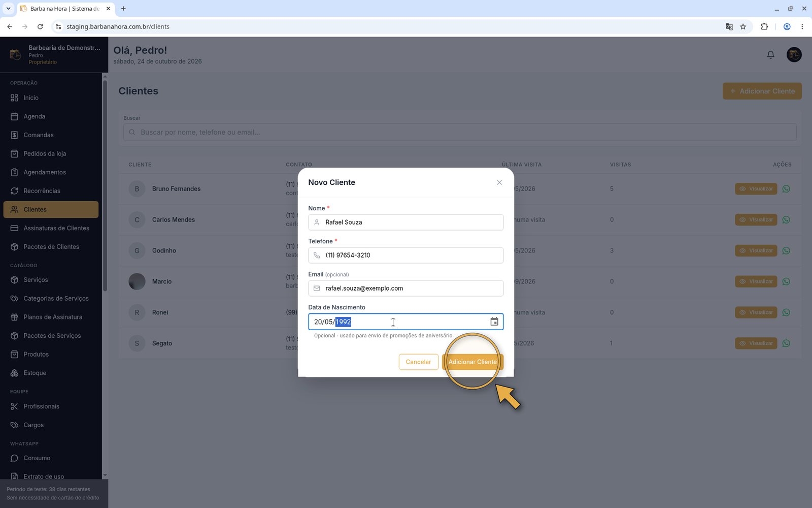Screen dimensions: 812x508
Task: Open the tab search dropdown
Action: [8, 9]
